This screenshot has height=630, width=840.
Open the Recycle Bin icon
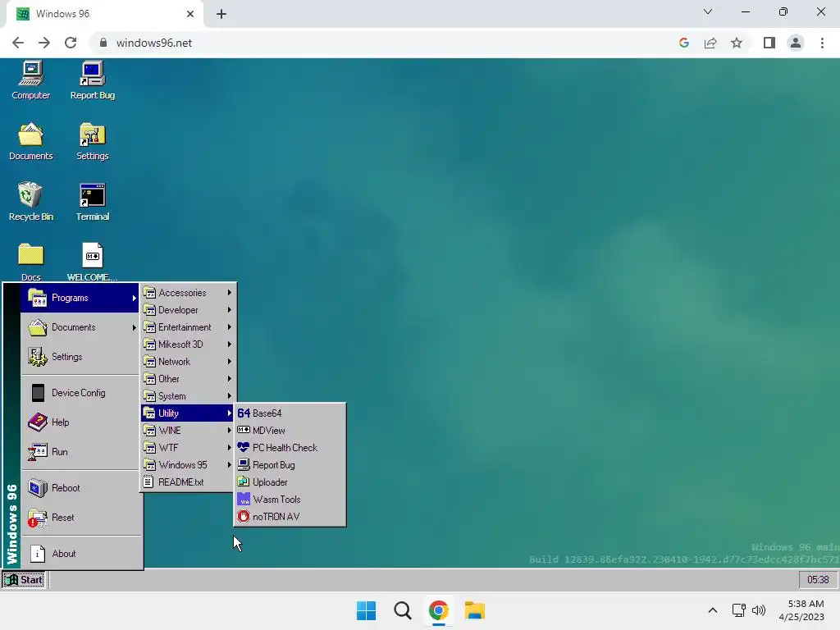click(30, 202)
